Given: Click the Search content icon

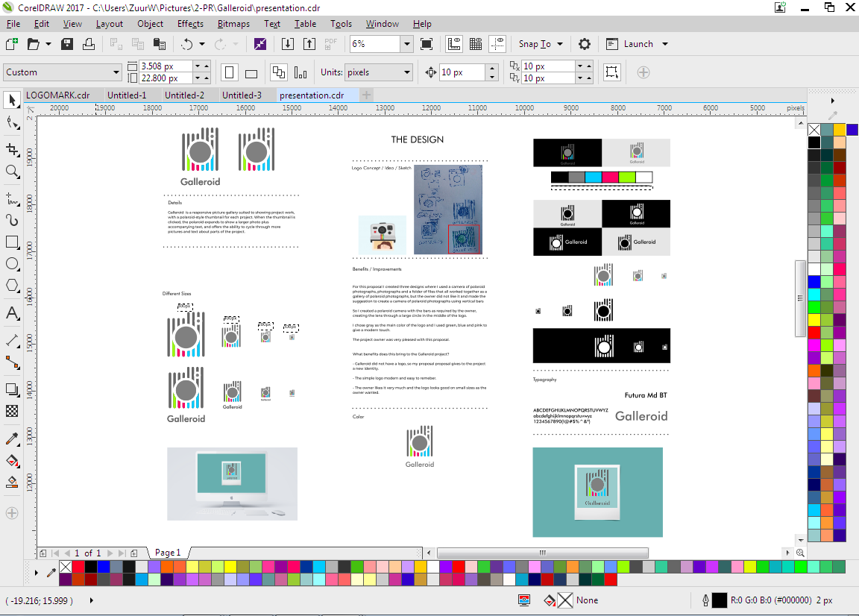Looking at the screenshot, I should (259, 44).
